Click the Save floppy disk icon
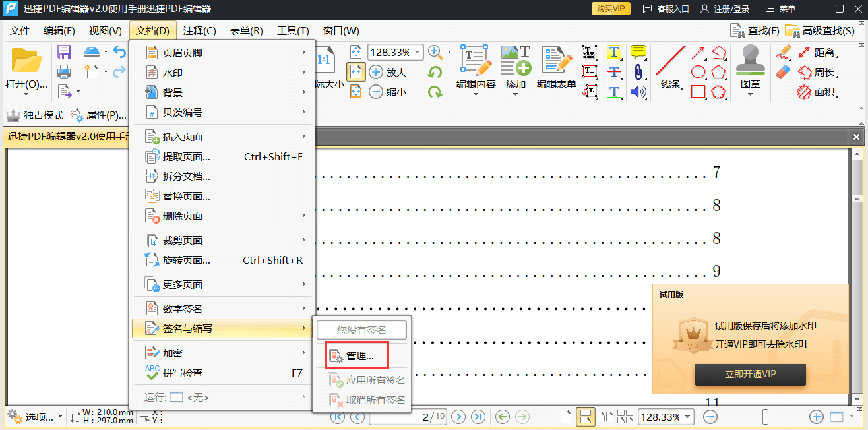The height and width of the screenshot is (430, 868). (x=64, y=52)
